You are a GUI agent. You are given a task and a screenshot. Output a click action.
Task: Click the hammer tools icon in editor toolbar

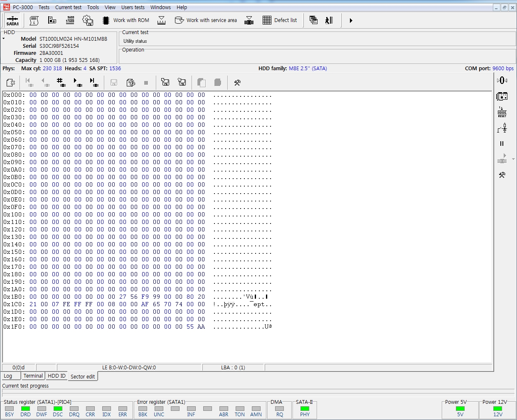click(x=237, y=83)
